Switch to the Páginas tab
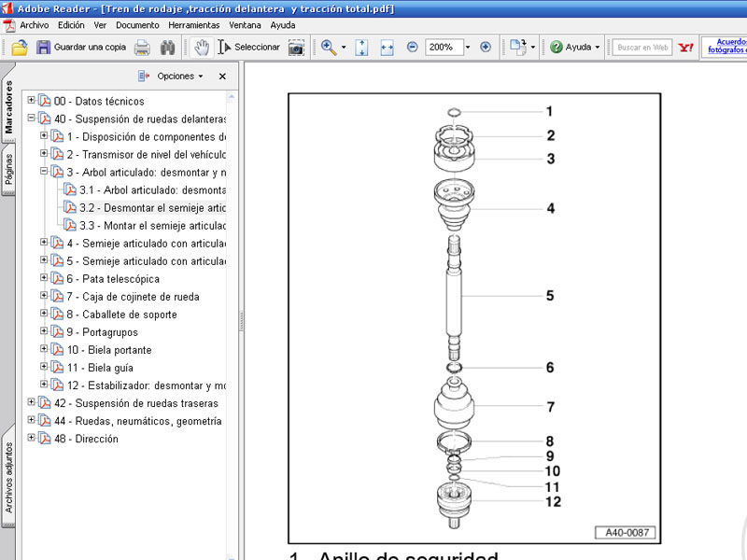 pyautogui.click(x=8, y=169)
